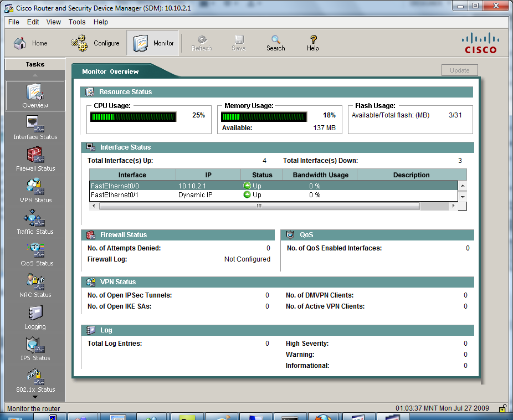Image resolution: width=513 pixels, height=420 pixels.
Task: Click interface table scroll right arrow
Action: [454, 206]
